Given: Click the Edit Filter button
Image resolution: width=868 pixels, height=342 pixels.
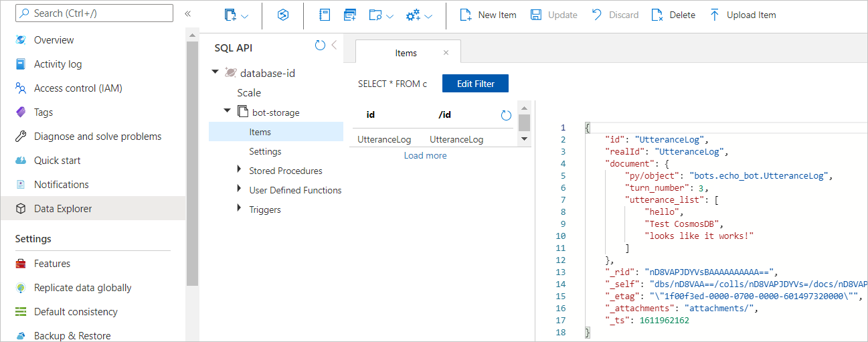Looking at the screenshot, I should tap(475, 84).
